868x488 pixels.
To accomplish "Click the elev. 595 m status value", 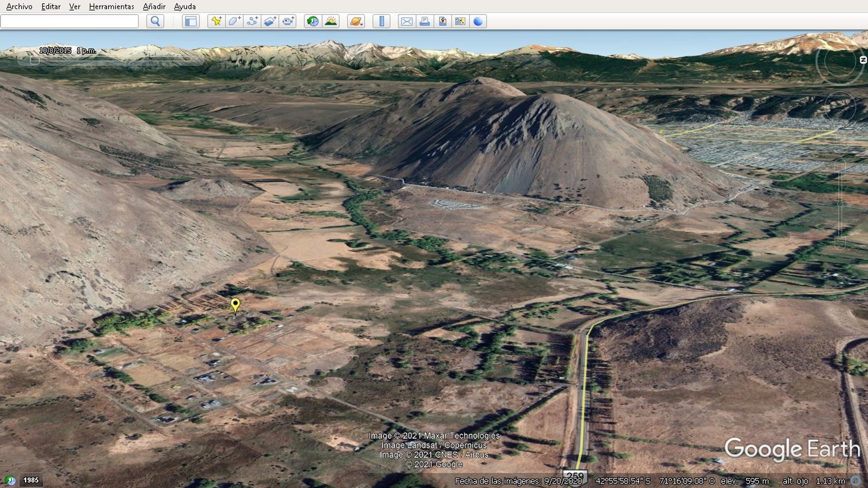I will pyautogui.click(x=745, y=481).
